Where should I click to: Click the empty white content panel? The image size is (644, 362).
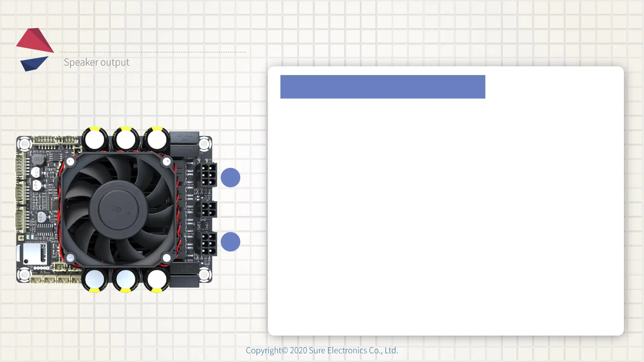(445, 215)
